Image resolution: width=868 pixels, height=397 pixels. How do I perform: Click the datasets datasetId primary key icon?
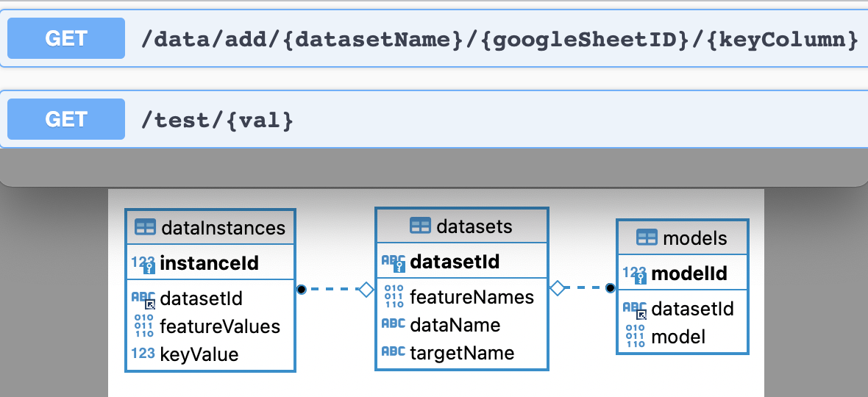click(x=394, y=262)
